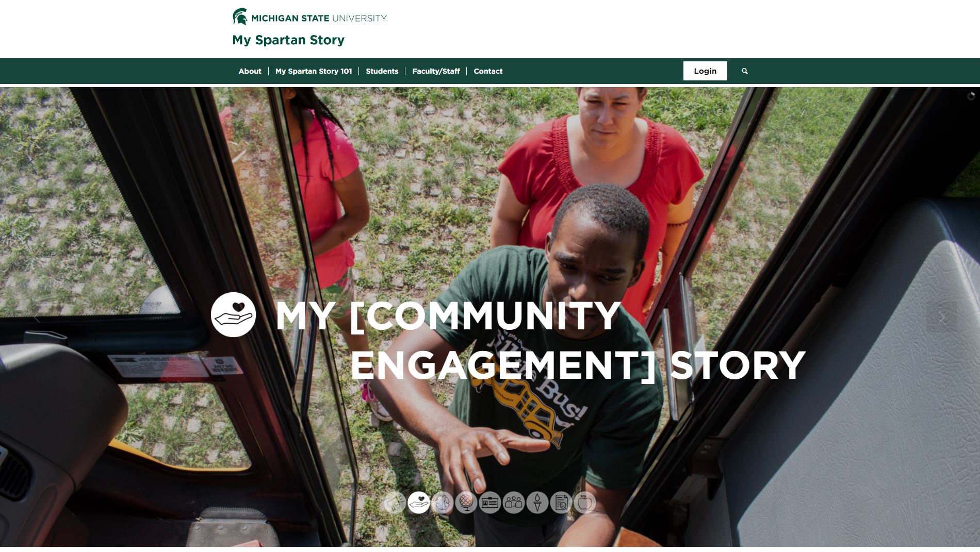Open the My Spartan Story title link
980x552 pixels.
tap(288, 40)
